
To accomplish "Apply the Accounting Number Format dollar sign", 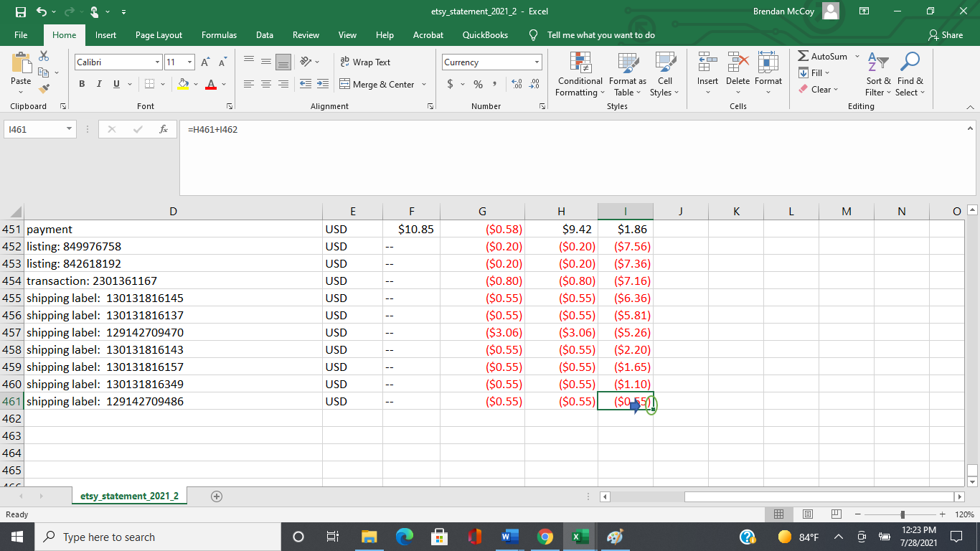I will click(x=450, y=85).
